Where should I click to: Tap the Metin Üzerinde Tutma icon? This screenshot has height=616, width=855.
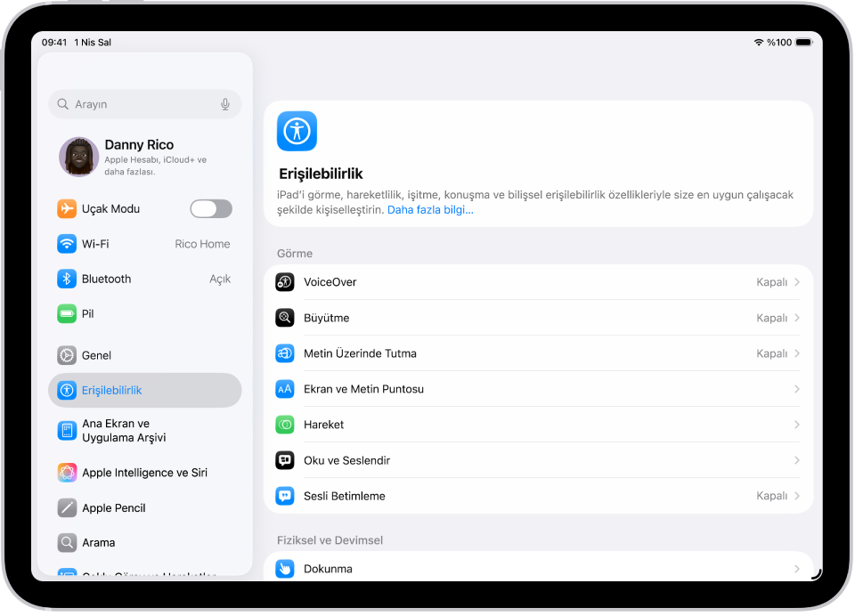[x=285, y=353]
